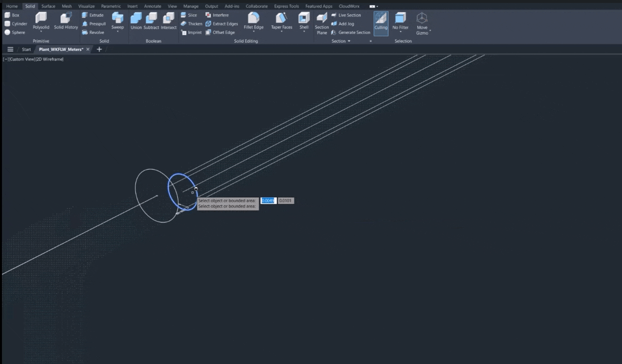
Task: Add a new drawing tab
Action: pos(99,49)
